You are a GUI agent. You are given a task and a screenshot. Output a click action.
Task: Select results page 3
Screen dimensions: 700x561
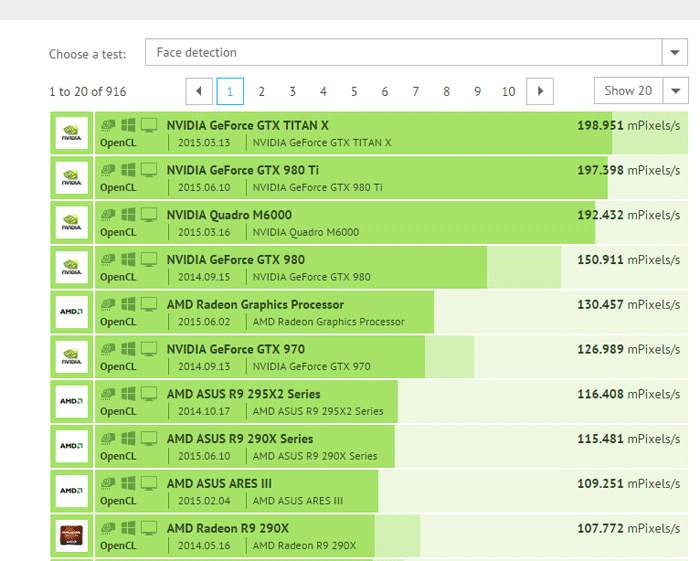click(x=292, y=91)
